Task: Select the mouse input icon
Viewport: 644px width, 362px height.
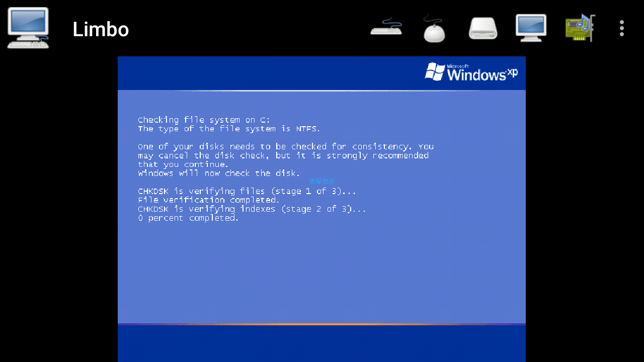Action: [434, 28]
